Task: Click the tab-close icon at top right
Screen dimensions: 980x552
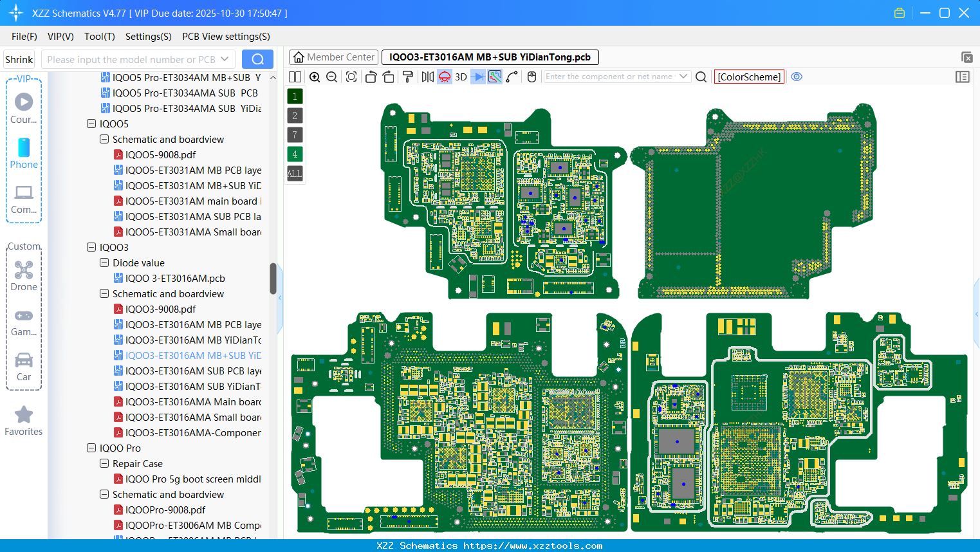Action: coord(966,57)
